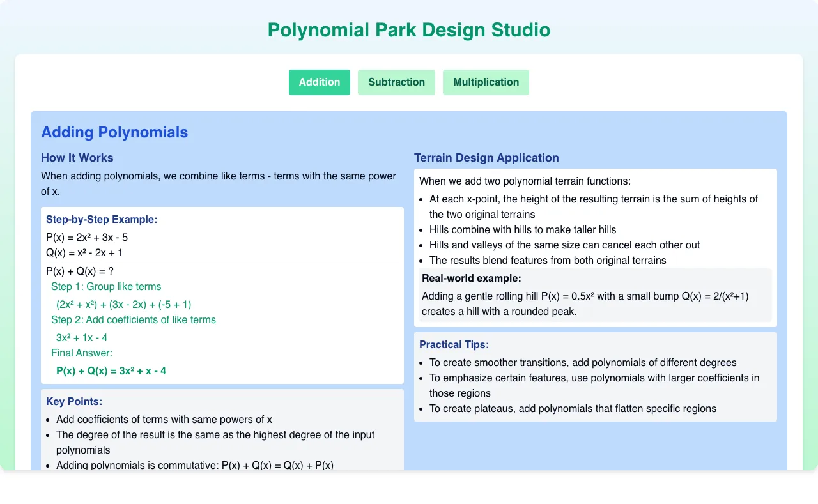Click the commutative property bullet

[195, 466]
